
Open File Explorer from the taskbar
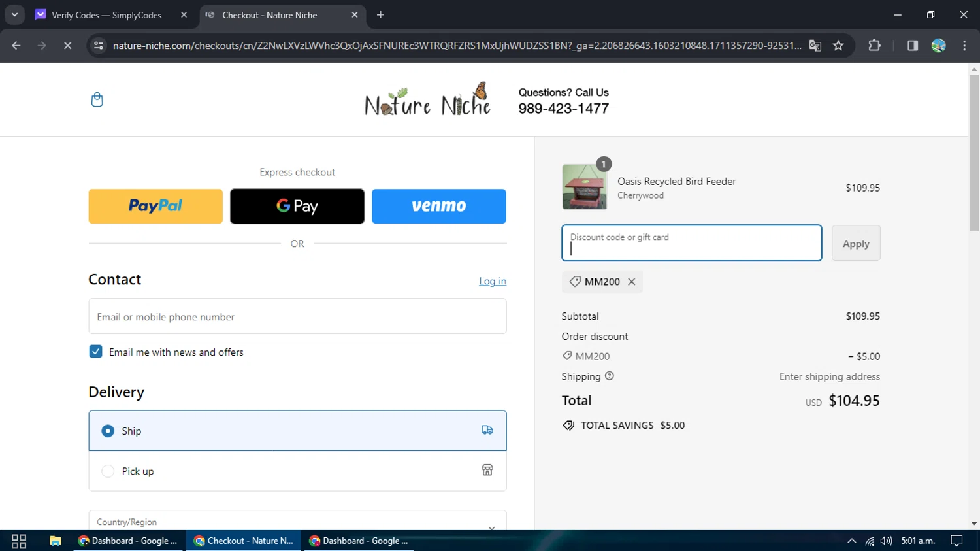[56, 541]
